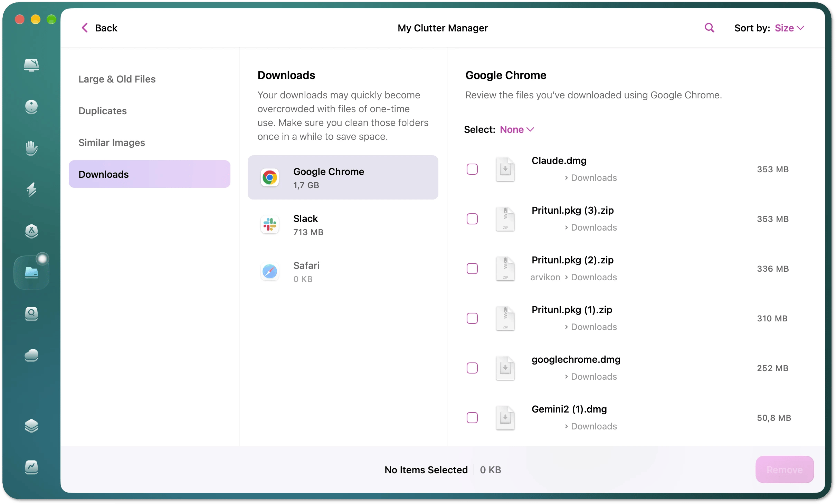
Task: Open Smart Care monitor icon in sidebar
Action: [31, 65]
